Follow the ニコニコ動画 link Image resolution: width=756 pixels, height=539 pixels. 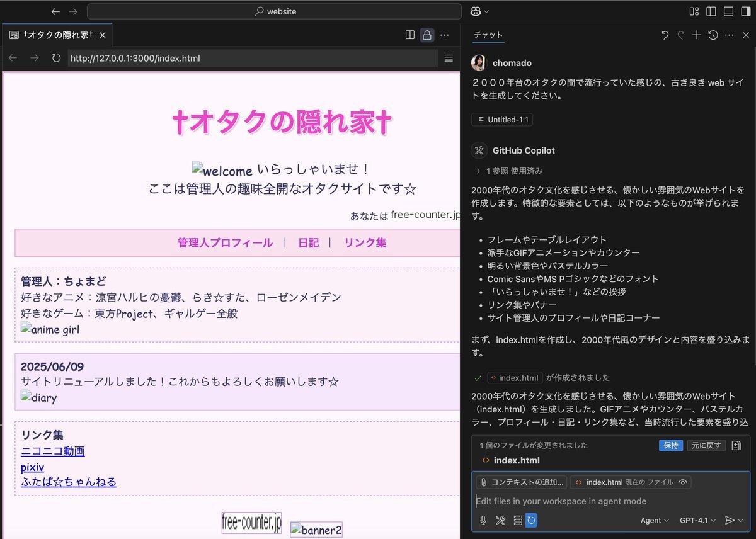[53, 451]
